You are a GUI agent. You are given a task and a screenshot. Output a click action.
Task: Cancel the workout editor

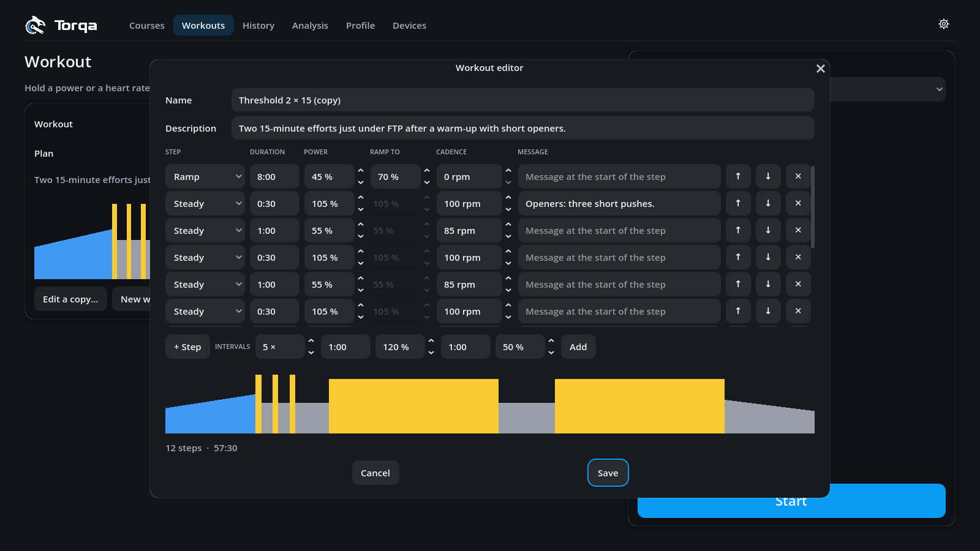[x=375, y=473]
